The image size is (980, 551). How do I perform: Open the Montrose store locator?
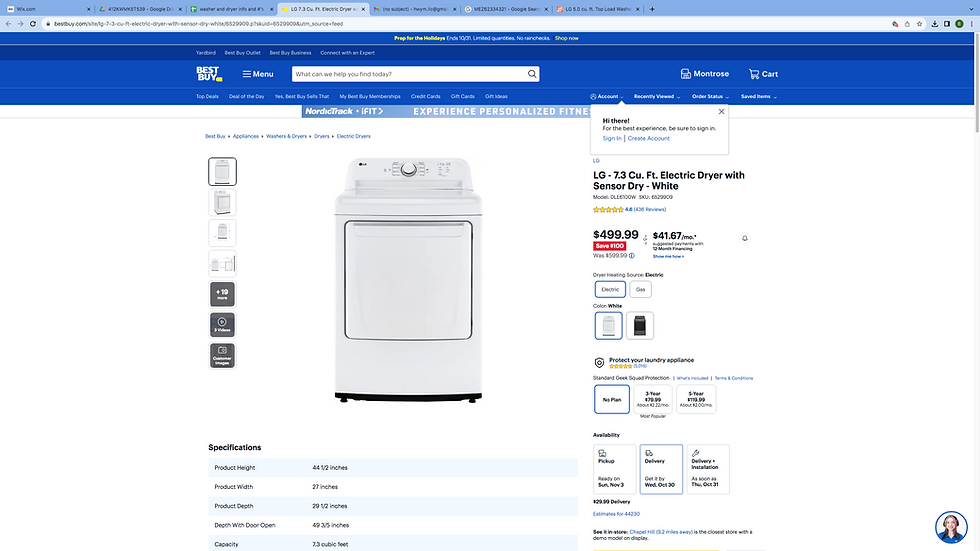pyautogui.click(x=704, y=74)
